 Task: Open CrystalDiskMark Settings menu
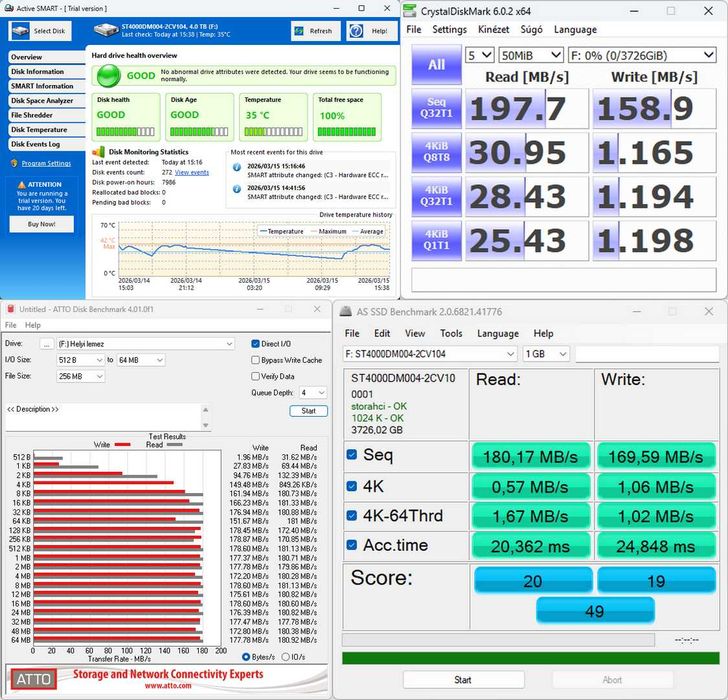pyautogui.click(x=449, y=30)
